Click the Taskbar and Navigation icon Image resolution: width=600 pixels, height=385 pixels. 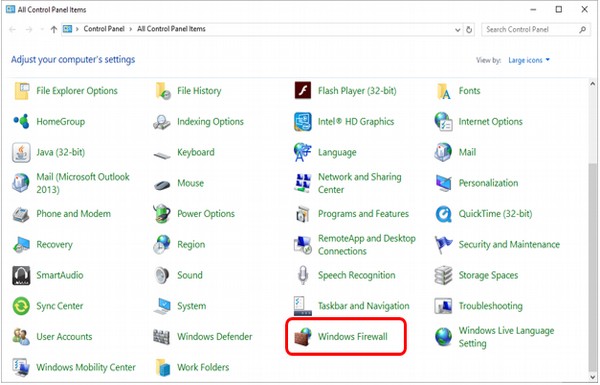(303, 306)
